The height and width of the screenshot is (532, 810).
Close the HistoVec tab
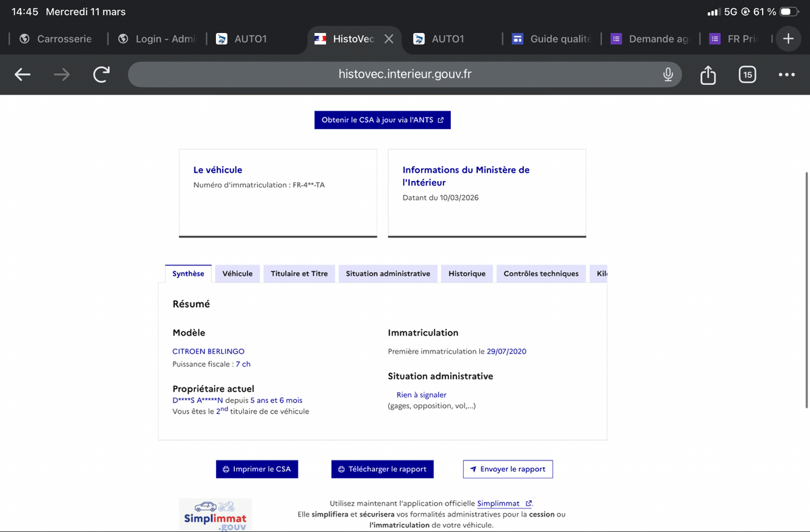click(389, 39)
